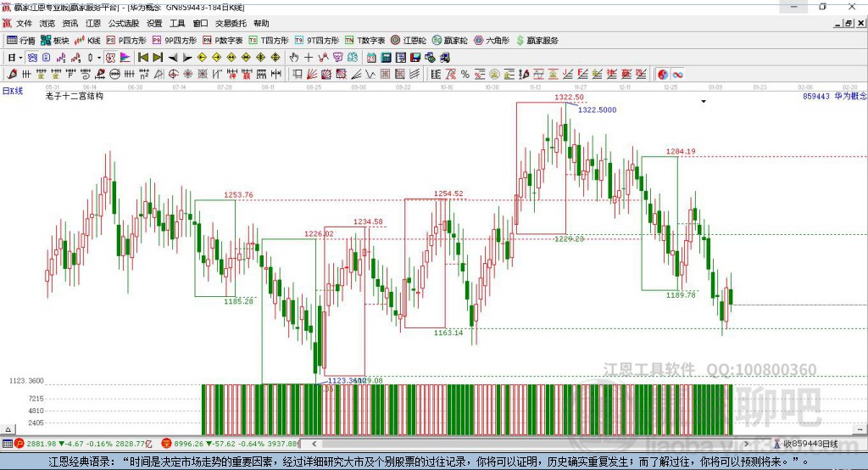Open the 设置 menu
Image resolution: width=868 pixels, height=470 pixels.
coord(154,23)
